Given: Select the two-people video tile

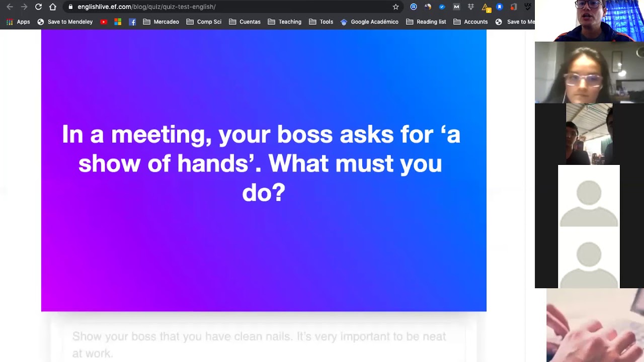Looking at the screenshot, I should (589, 134).
